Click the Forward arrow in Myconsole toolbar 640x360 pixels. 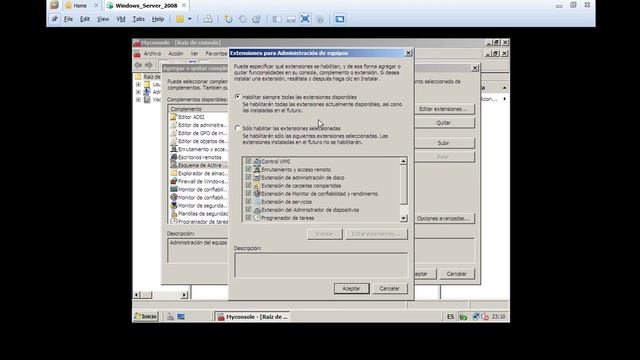149,65
